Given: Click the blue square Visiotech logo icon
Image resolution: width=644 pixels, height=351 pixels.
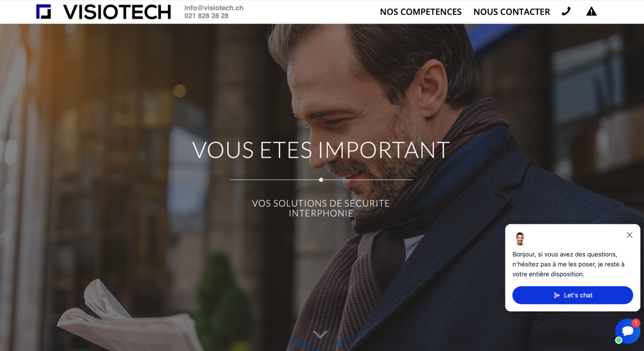Looking at the screenshot, I should tap(44, 11).
